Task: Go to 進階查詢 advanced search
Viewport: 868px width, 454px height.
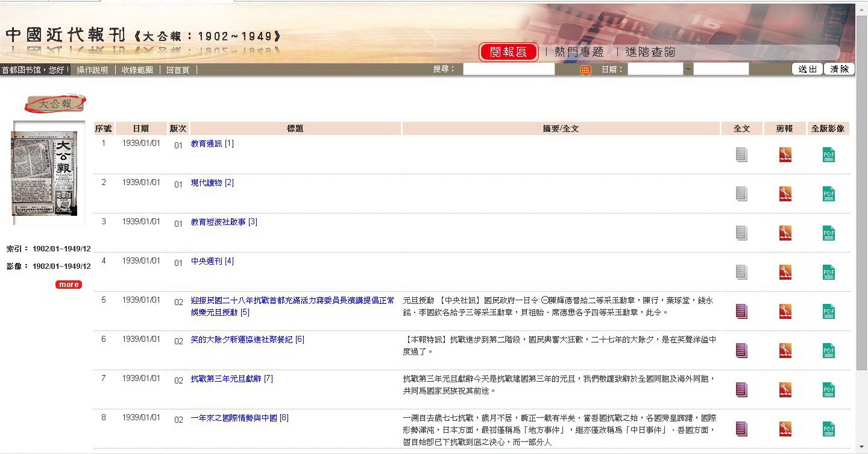Action: point(650,52)
